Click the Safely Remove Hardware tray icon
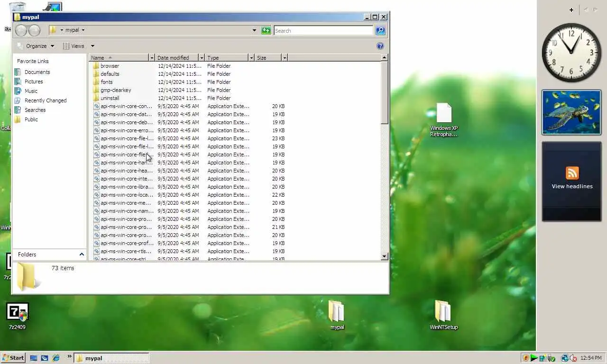 [x=551, y=358]
